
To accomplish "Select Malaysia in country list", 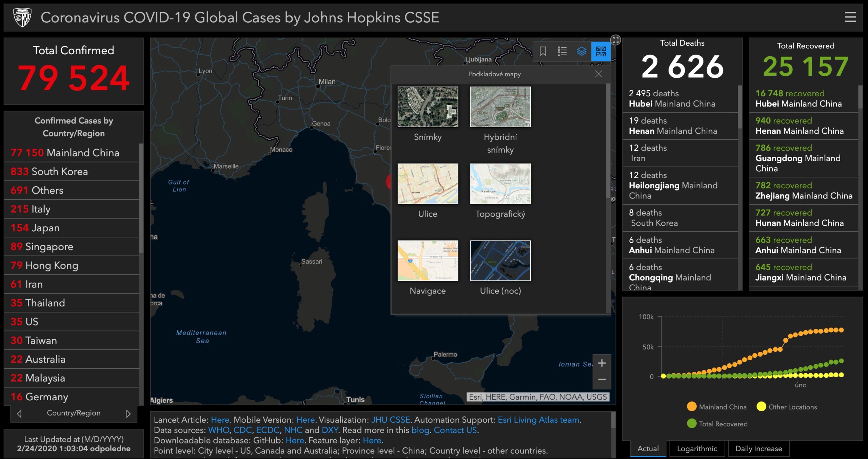I will pyautogui.click(x=72, y=378).
